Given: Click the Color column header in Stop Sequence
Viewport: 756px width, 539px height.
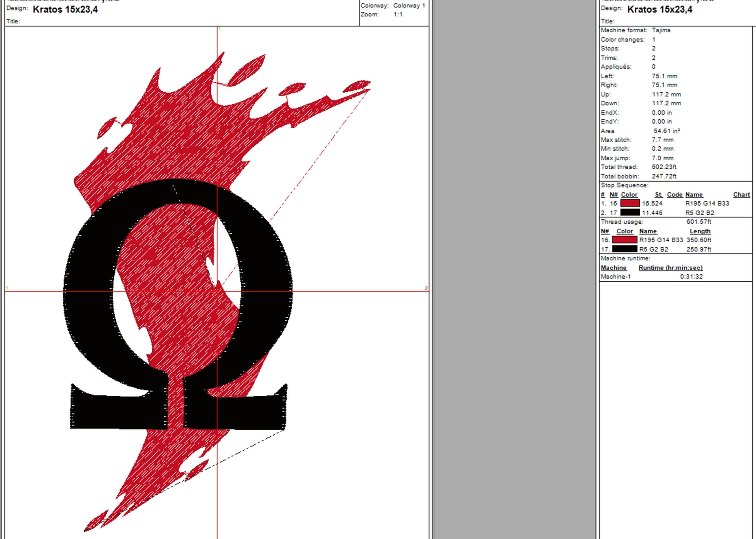Looking at the screenshot, I should [x=629, y=195].
